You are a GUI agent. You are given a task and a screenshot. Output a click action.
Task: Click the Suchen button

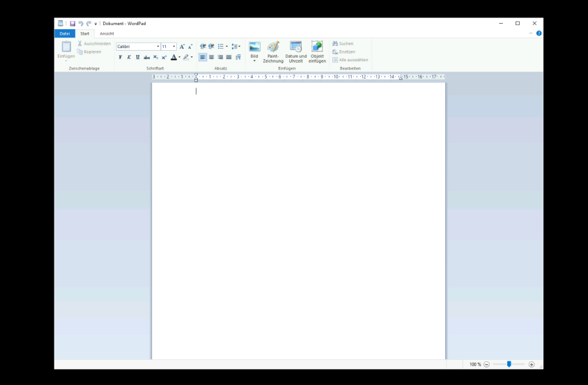point(343,43)
